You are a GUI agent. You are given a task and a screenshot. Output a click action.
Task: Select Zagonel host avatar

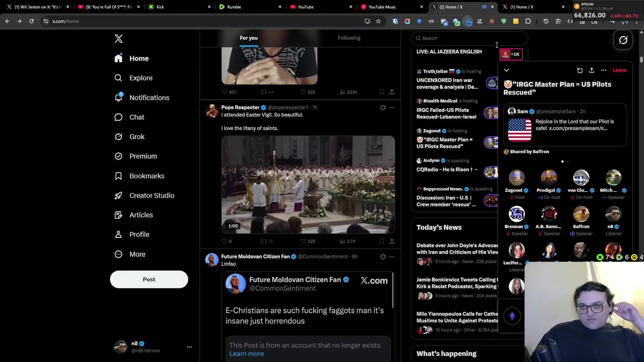tap(517, 178)
